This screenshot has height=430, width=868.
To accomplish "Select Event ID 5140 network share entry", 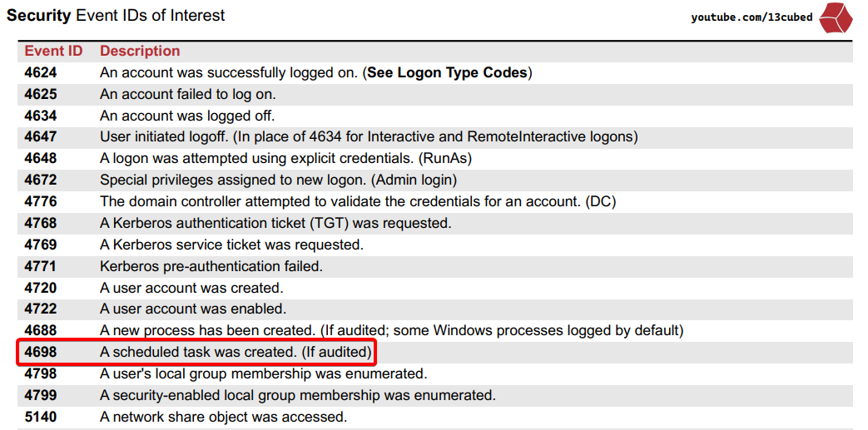I will tap(41, 417).
